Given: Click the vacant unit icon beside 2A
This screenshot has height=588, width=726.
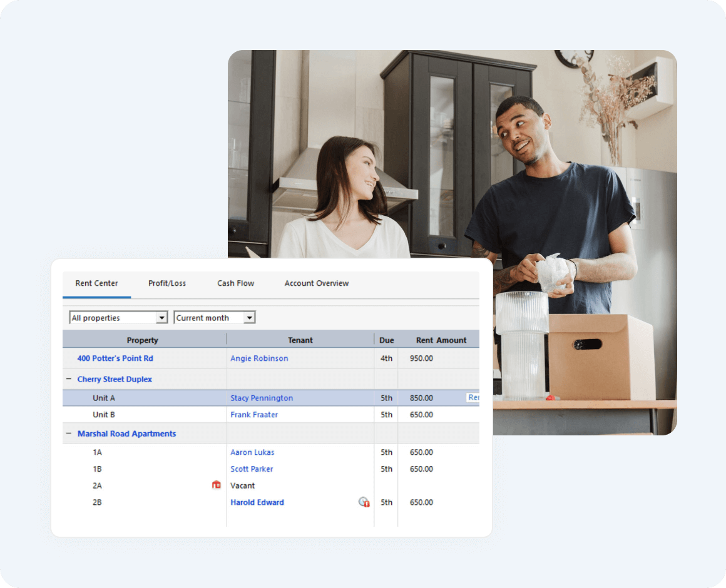Looking at the screenshot, I should [217, 485].
